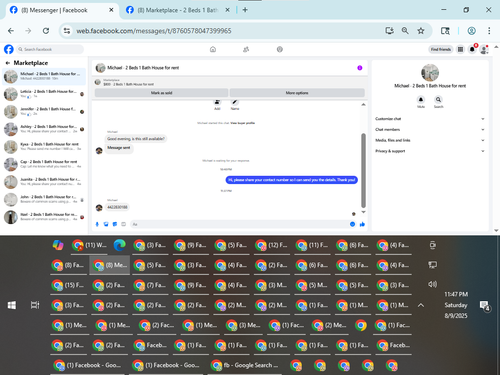
Task: Show hidden system tray icons chevron
Action: point(421,305)
